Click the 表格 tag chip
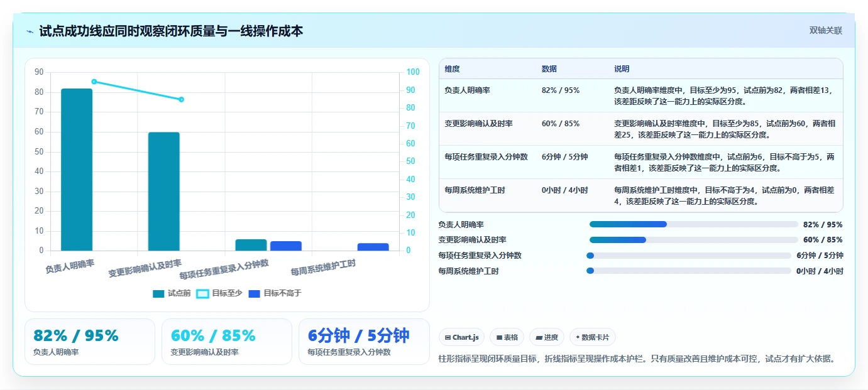Screen dimensions: 868x390 click(x=507, y=337)
